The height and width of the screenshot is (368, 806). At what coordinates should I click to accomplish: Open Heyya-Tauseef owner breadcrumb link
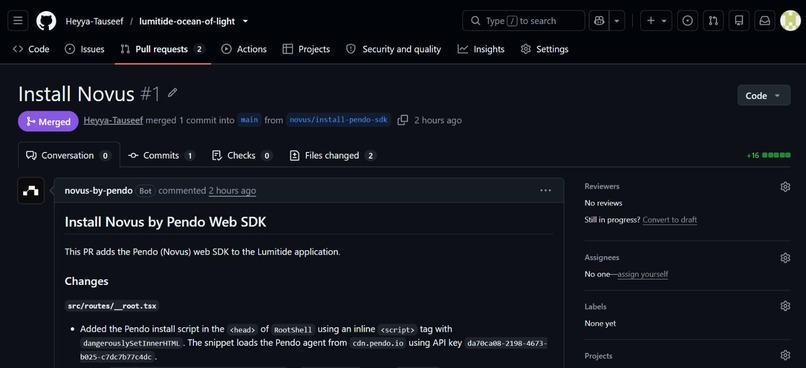[94, 22]
